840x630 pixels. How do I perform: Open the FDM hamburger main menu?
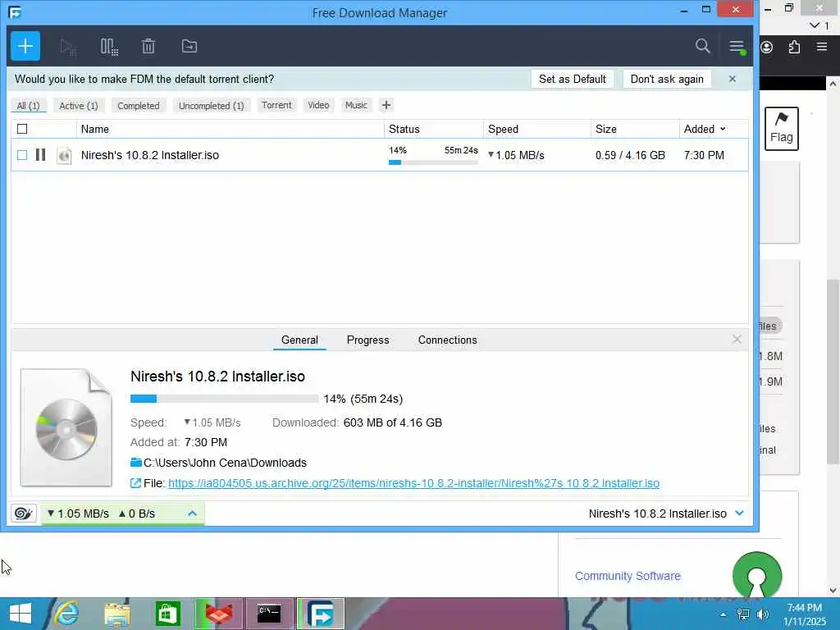click(737, 47)
